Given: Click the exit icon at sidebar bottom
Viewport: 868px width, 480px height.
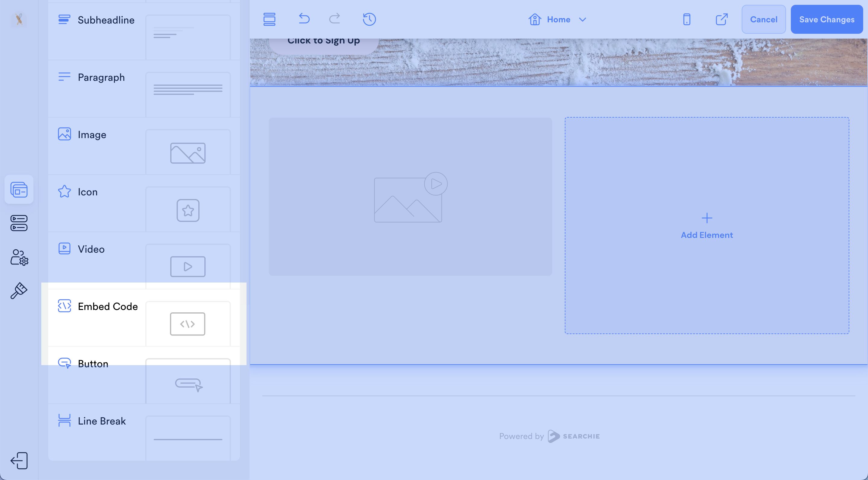Looking at the screenshot, I should point(19,460).
